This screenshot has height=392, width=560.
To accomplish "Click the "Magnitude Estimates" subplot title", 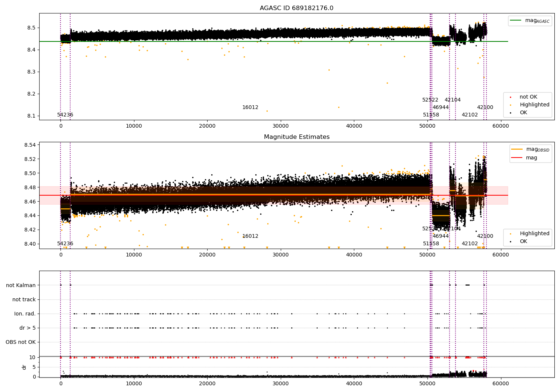I will pyautogui.click(x=296, y=137).
